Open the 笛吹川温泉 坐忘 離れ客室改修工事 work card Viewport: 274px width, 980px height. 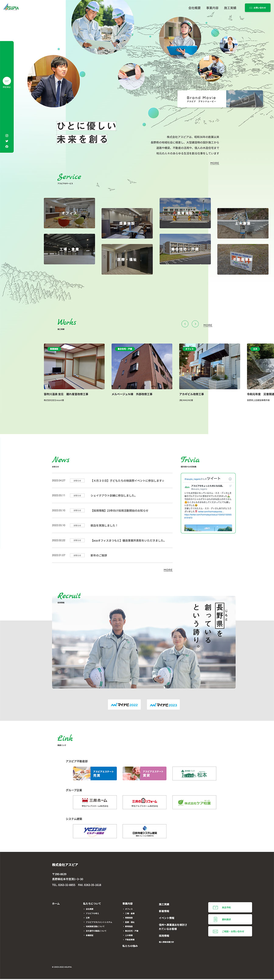click(74, 372)
